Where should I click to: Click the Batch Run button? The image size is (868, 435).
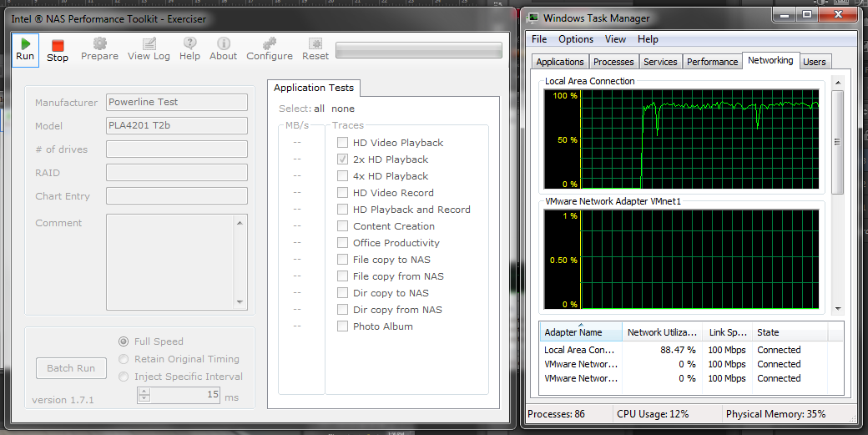71,368
